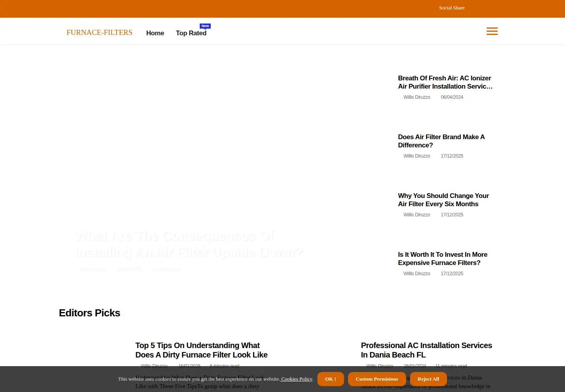
Task: Click author Willis Diruzzo under Is It Worth It
Action: (x=417, y=274)
